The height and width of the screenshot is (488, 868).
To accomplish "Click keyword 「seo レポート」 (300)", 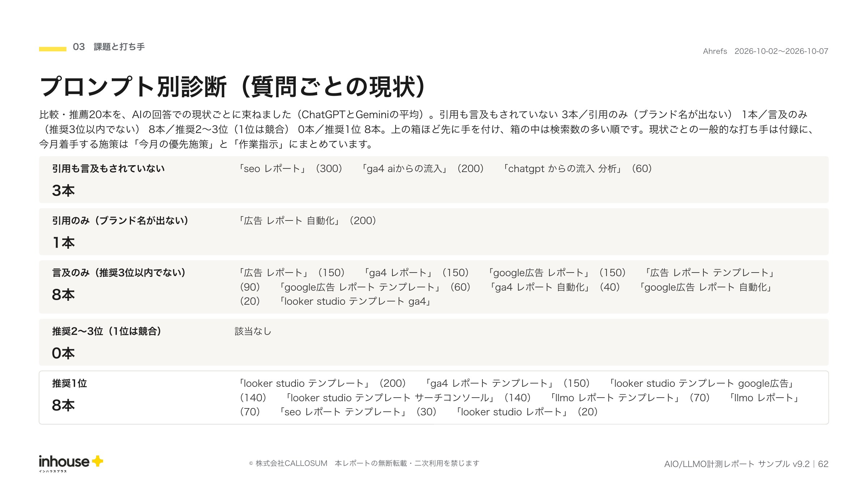I will [290, 168].
